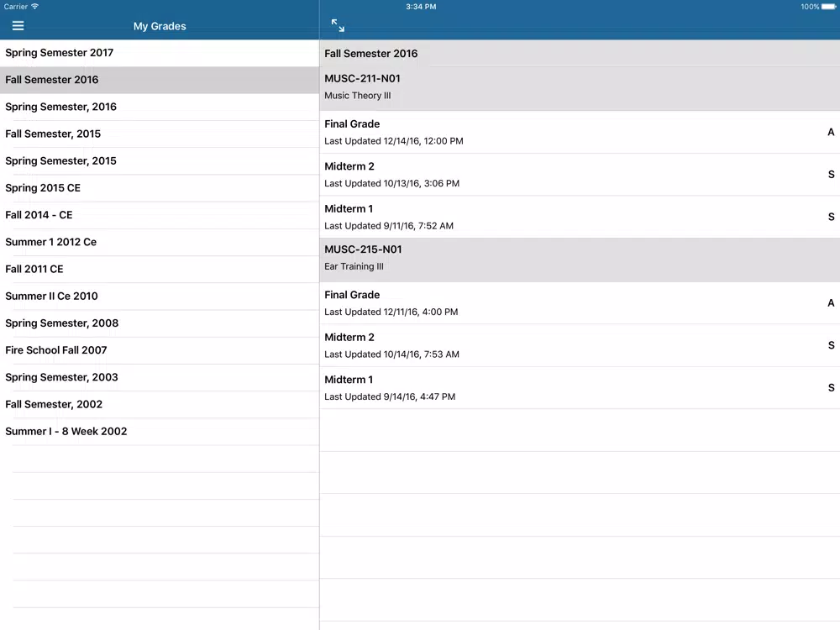This screenshot has width=840, height=630.
Task: Tap the Wi-Fi status icon
Action: [x=34, y=7]
